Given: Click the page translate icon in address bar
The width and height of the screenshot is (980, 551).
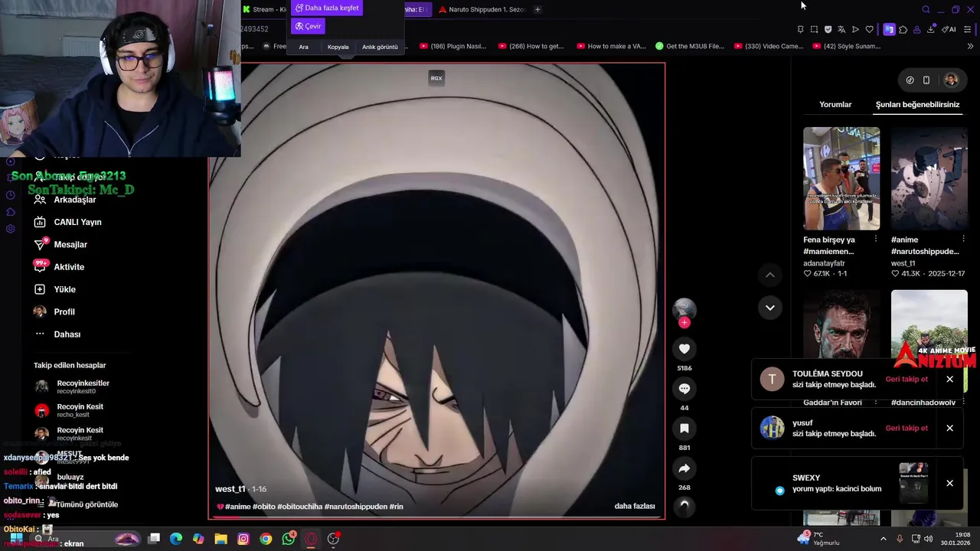Looking at the screenshot, I should (841, 29).
